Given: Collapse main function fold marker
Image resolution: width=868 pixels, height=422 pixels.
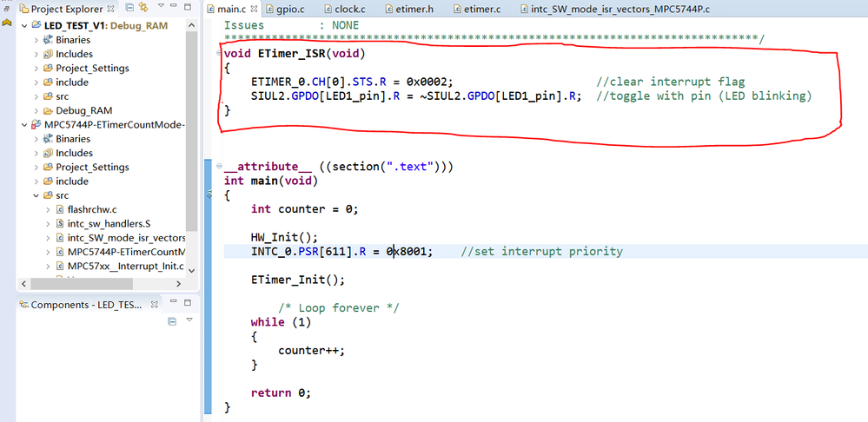Looking at the screenshot, I should (x=220, y=167).
